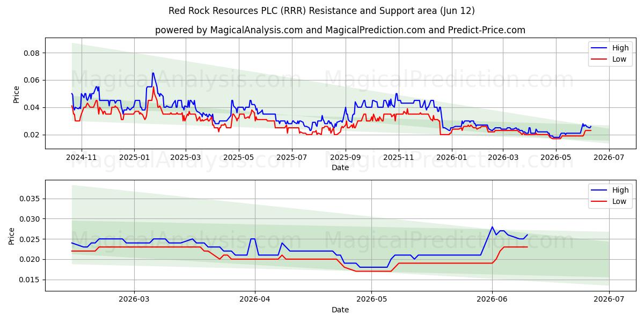Click the 'Price' y-axis label of upper chart
The height and width of the screenshot is (322, 644).
point(16,93)
